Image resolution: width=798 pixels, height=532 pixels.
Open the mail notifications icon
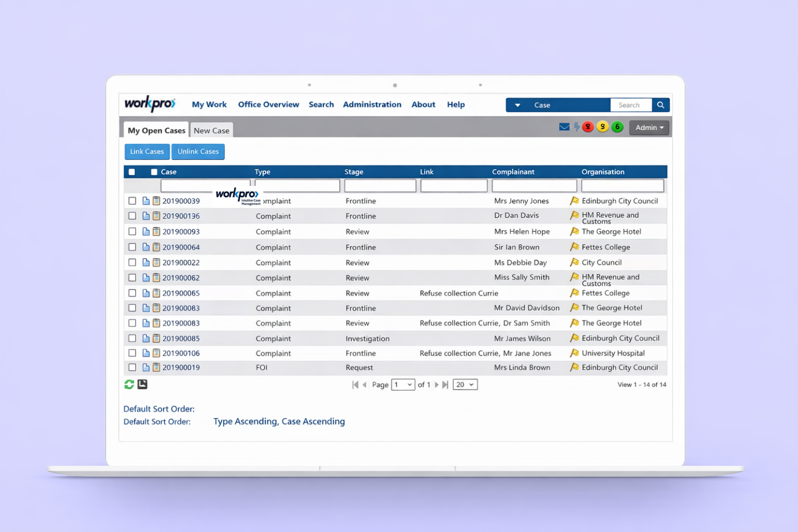coord(564,127)
